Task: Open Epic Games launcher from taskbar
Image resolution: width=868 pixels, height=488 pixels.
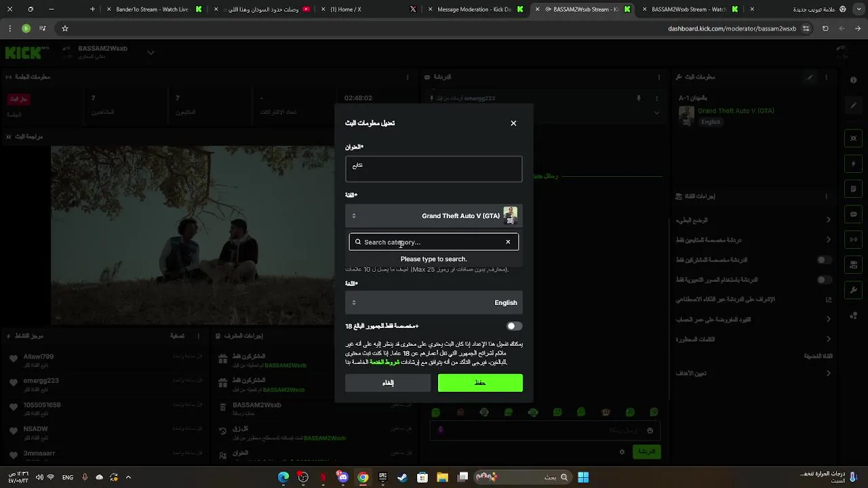Action: (x=383, y=477)
